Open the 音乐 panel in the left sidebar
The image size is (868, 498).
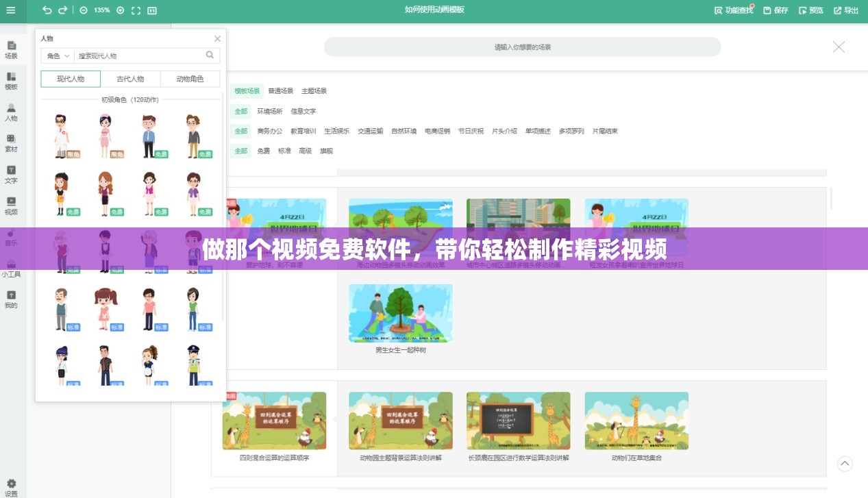tap(11, 236)
